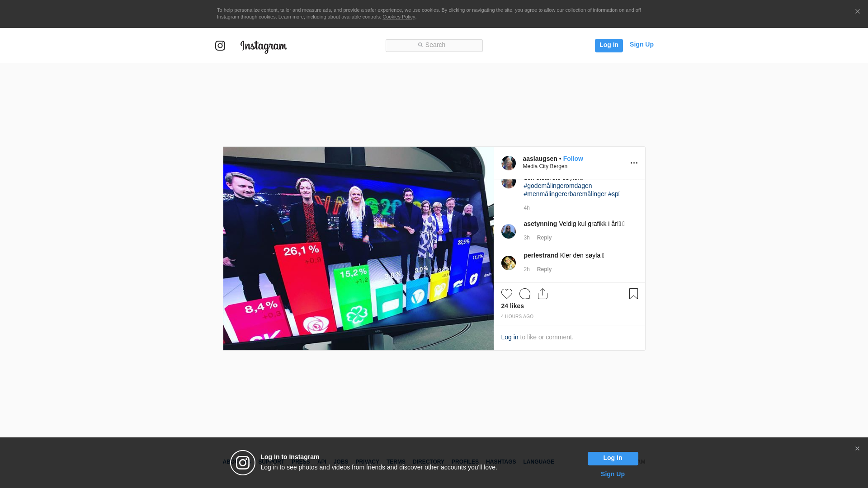The image size is (868, 488).
Task: Click the comment speech bubble icon
Action: tap(525, 294)
